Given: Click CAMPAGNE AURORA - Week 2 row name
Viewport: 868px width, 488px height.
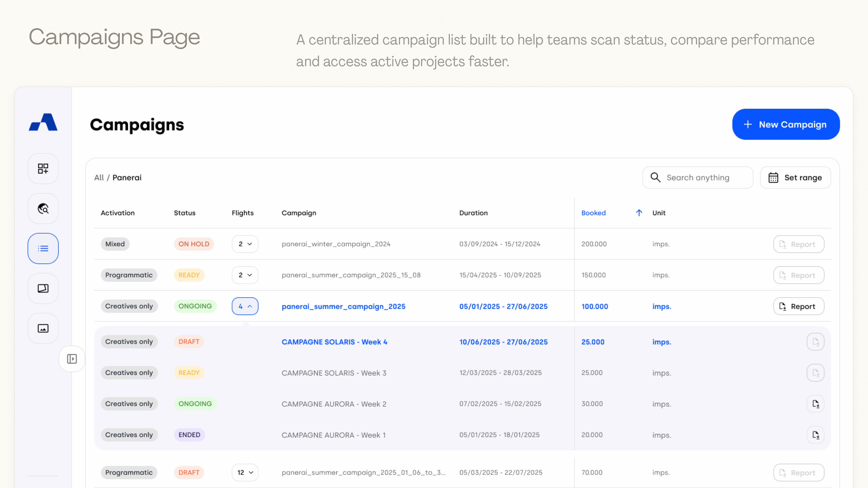Looking at the screenshot, I should [334, 404].
